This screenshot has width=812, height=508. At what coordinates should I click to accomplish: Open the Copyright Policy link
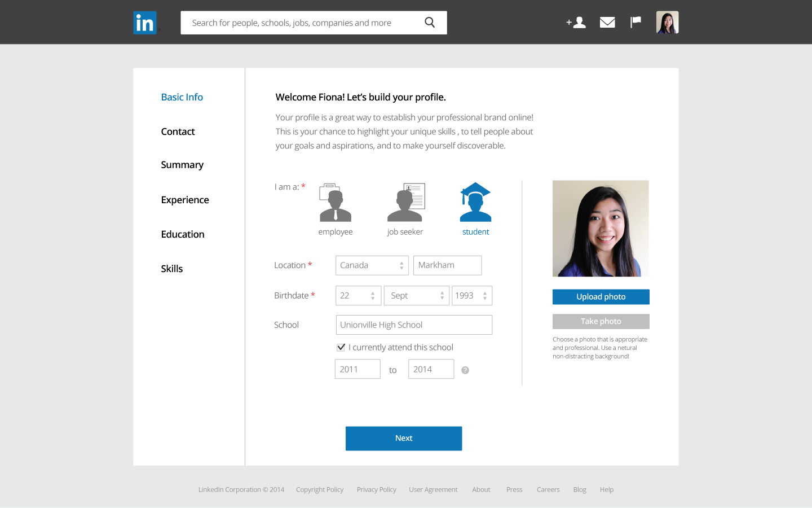(x=320, y=489)
